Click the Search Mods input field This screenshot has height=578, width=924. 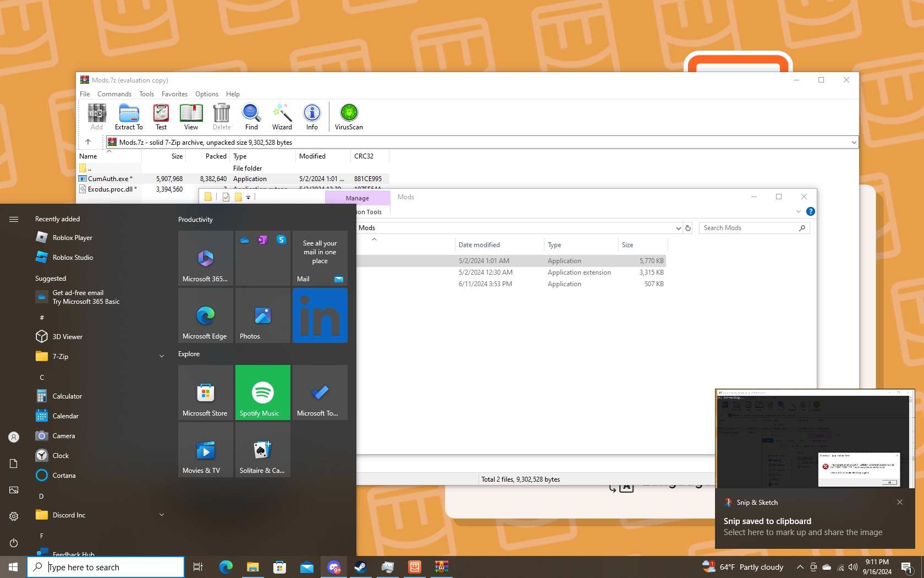pos(749,228)
